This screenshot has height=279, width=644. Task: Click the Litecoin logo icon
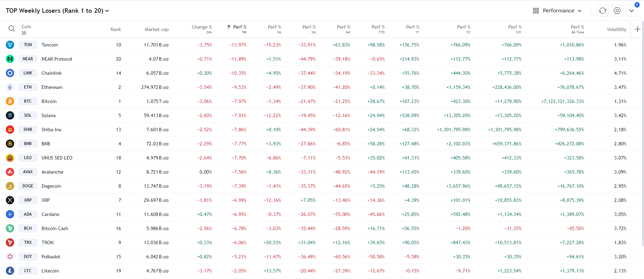10,271
